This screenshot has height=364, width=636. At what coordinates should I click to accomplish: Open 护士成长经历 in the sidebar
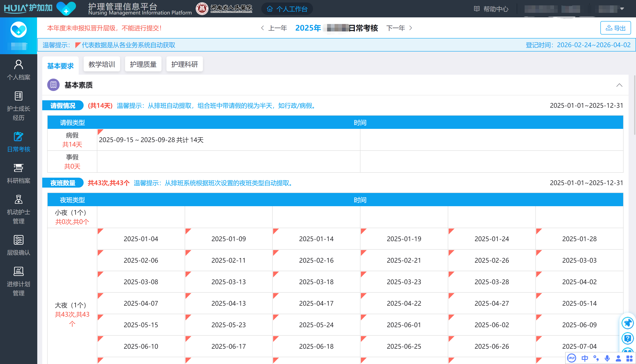(18, 106)
